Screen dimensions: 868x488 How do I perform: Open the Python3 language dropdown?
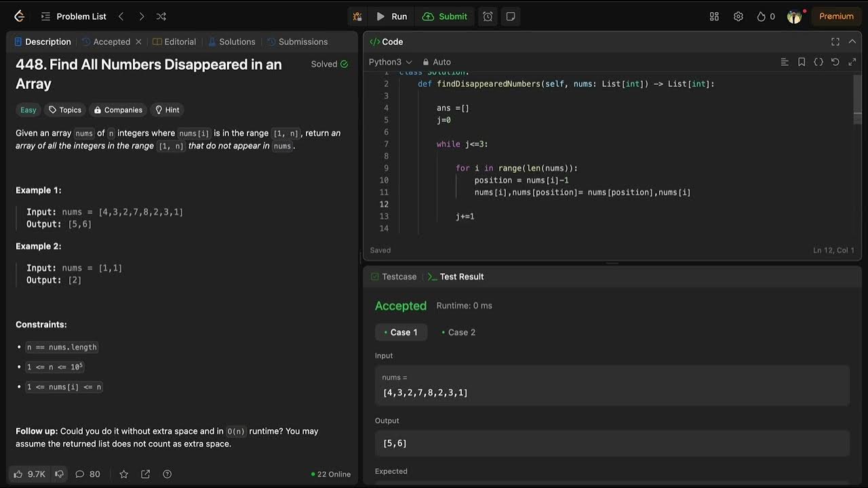point(390,62)
